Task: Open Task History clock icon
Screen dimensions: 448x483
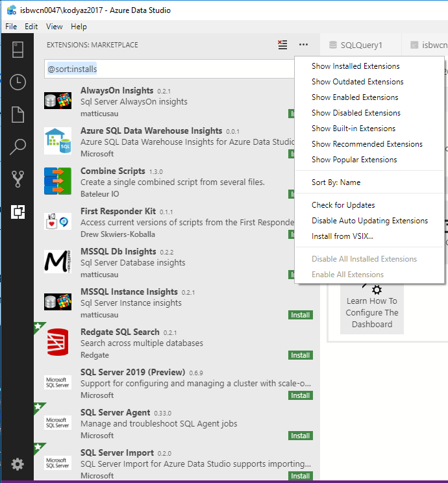Action: 18,82
